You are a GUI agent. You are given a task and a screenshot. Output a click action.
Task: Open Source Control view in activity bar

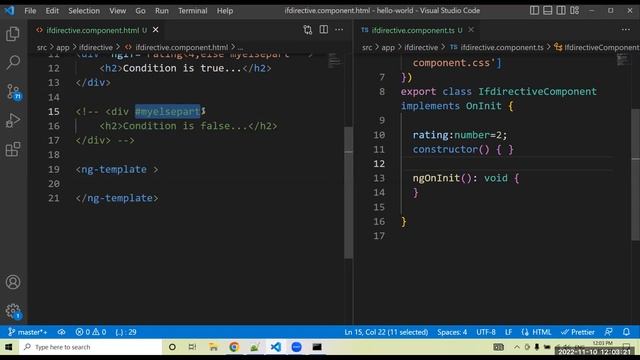[13, 91]
